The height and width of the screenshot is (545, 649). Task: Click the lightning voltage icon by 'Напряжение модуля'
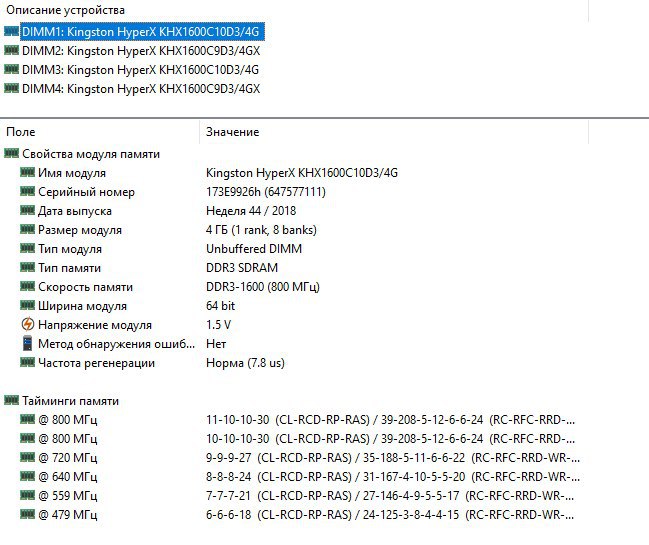tap(28, 324)
